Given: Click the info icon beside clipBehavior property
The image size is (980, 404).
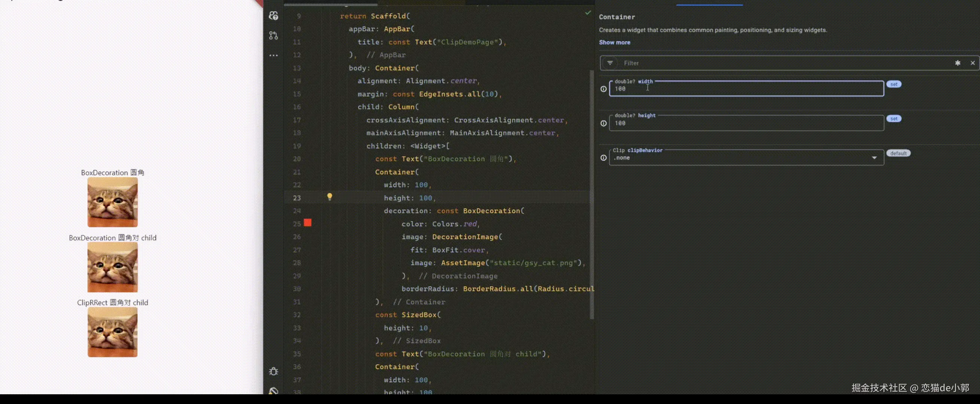Looking at the screenshot, I should point(603,158).
